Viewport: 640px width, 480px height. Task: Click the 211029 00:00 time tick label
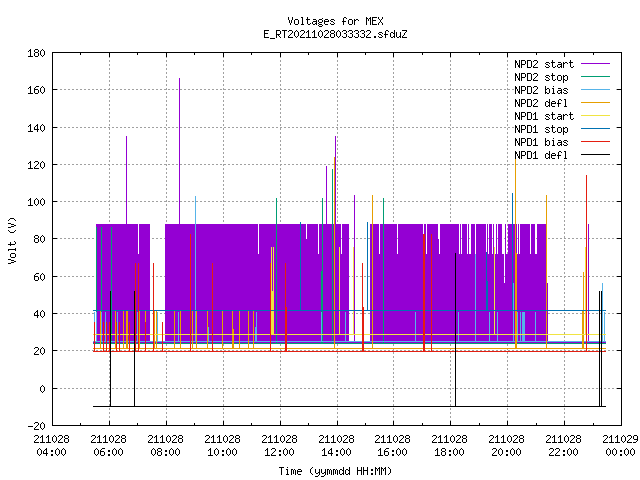(x=620, y=446)
